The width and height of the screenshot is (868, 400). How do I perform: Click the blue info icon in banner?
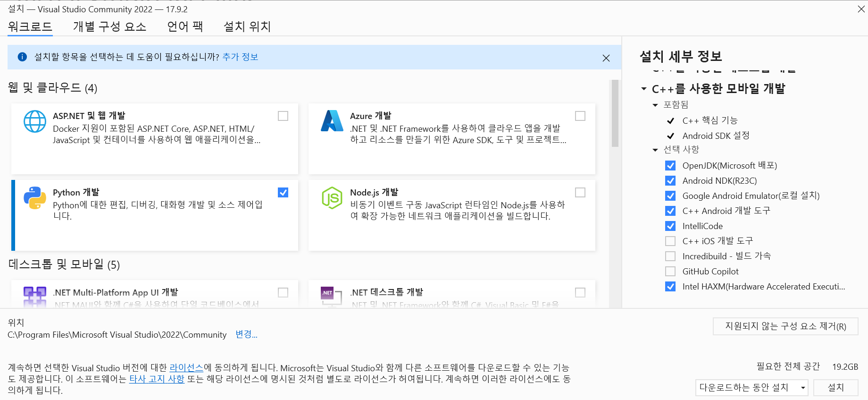pos(22,57)
